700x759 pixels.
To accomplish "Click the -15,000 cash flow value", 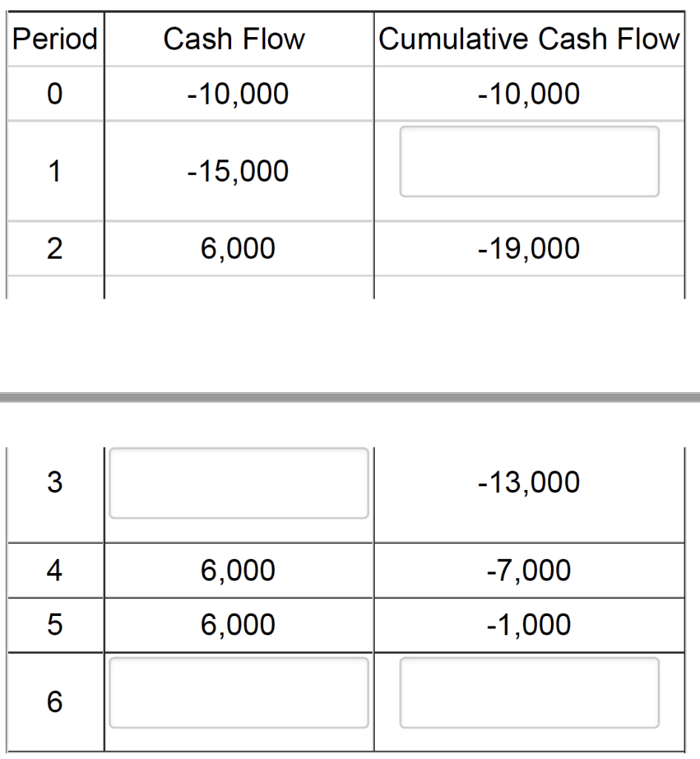I will tap(238, 171).
